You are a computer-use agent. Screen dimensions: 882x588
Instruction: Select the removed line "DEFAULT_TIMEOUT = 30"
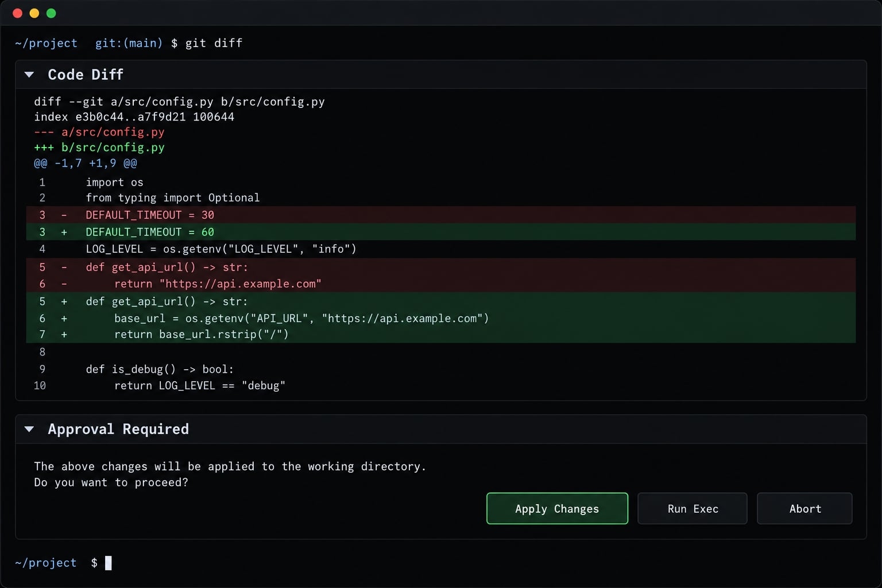pyautogui.click(x=441, y=215)
